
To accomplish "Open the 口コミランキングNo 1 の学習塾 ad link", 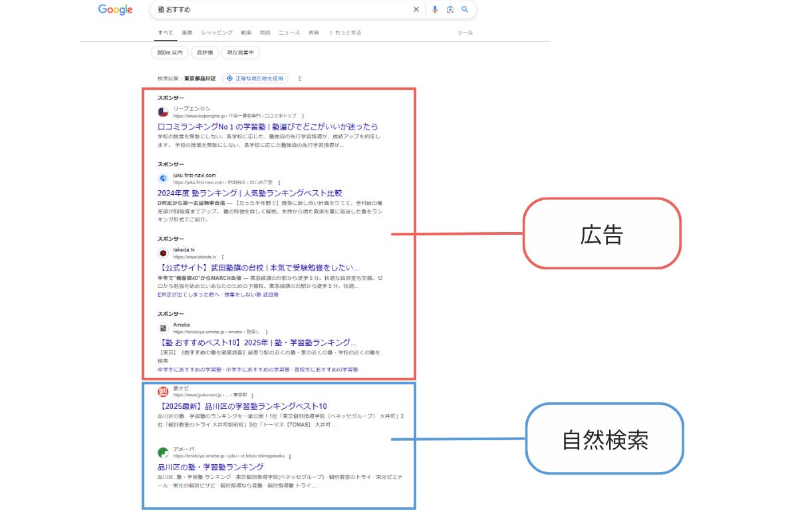I will click(268, 126).
